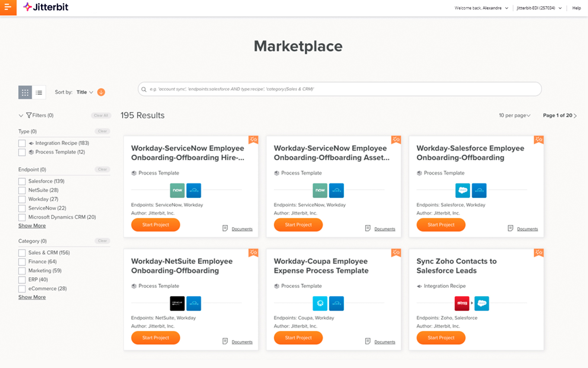588x368 pixels.
Task: Start Project for Workday-ServiceNow Asset template
Action: (x=298, y=225)
